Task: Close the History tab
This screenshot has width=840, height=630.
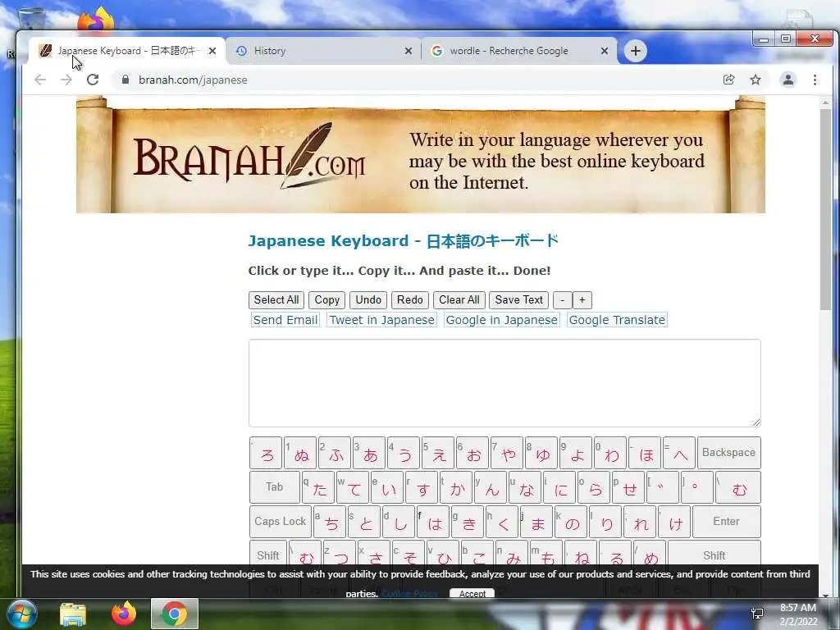Action: coord(409,51)
